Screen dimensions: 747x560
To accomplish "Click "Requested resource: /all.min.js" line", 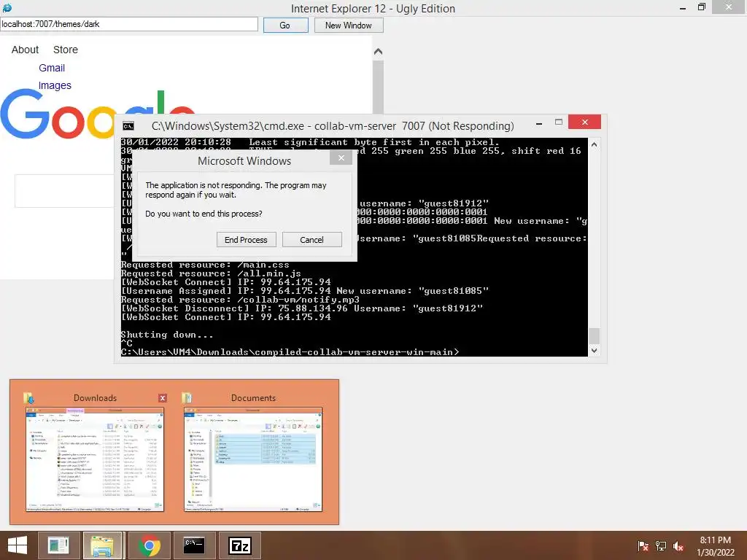I will click(x=211, y=273).
